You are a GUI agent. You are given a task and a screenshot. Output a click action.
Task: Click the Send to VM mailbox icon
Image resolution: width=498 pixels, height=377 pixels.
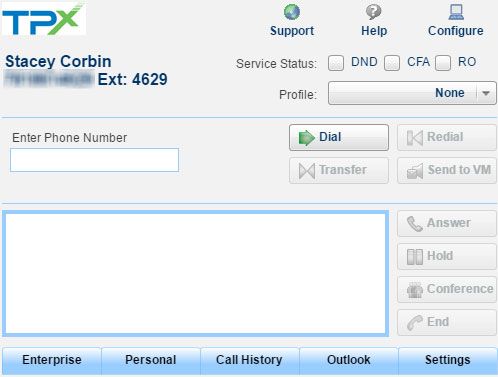tap(415, 171)
